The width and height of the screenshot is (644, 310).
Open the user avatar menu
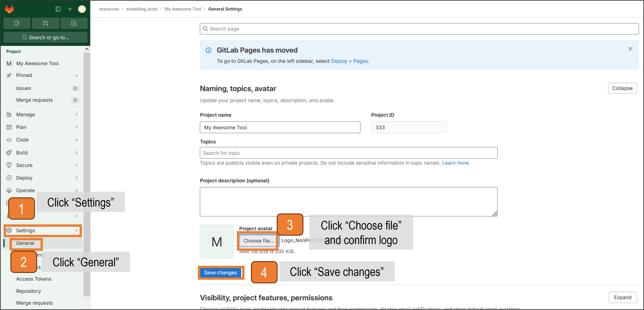point(82,9)
